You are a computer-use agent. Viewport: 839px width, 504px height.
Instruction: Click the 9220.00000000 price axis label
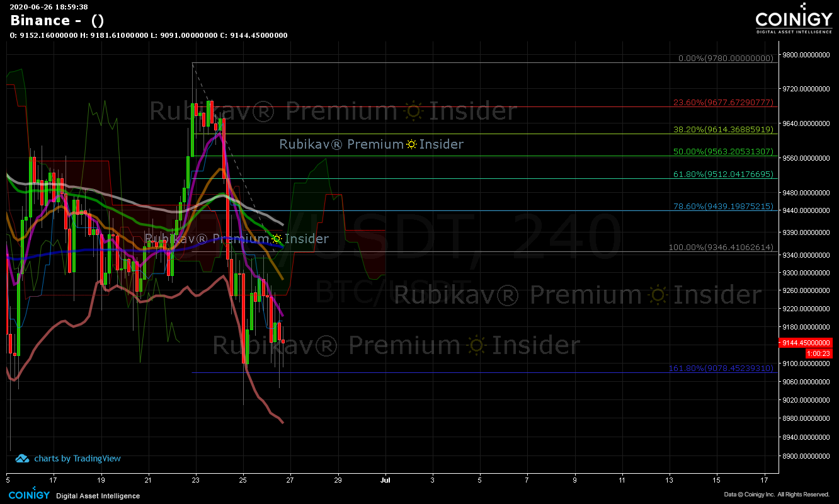tap(807, 309)
